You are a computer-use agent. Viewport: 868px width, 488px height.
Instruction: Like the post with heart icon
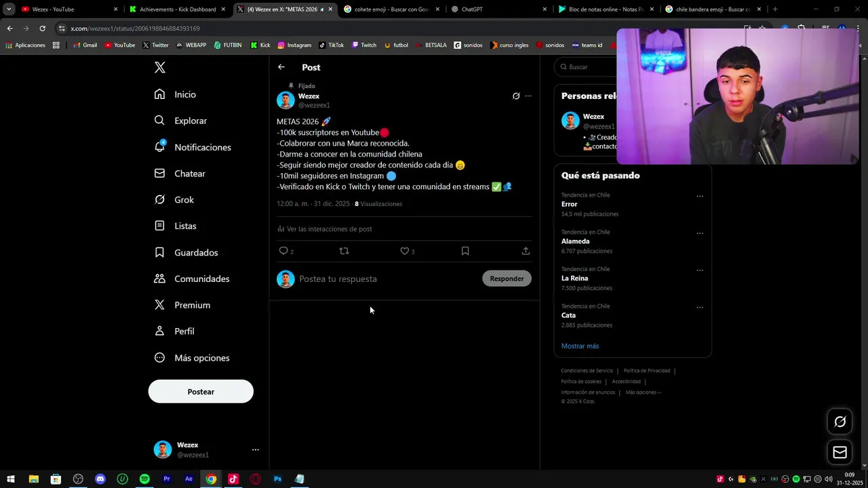pos(405,251)
